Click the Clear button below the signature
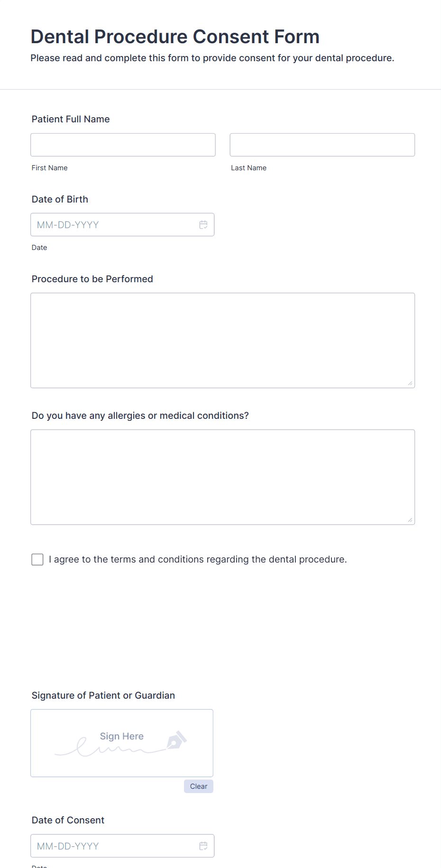 pos(198,786)
